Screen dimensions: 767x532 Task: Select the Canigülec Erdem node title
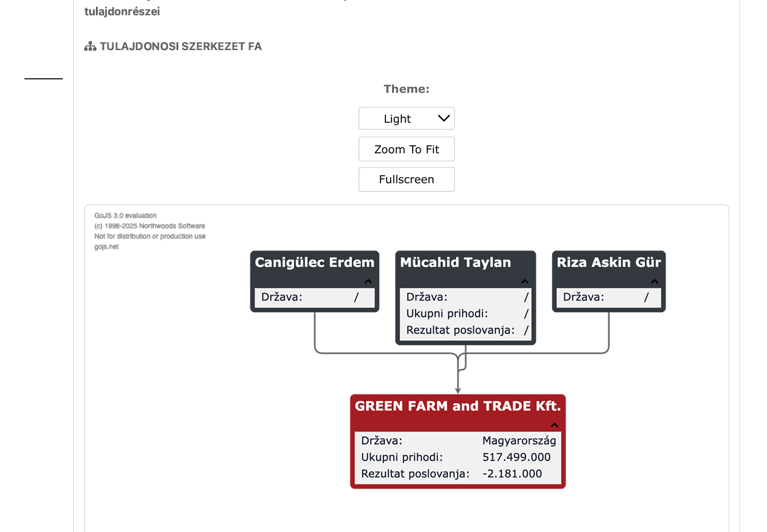314,263
